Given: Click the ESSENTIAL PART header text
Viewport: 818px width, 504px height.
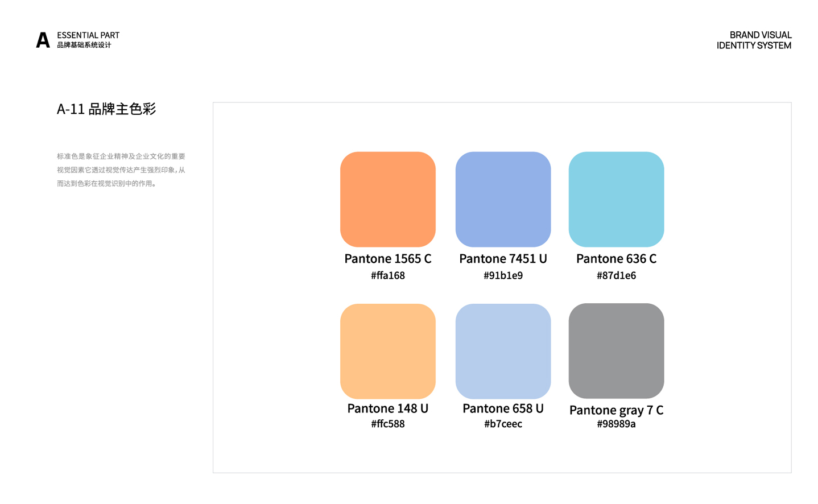Looking at the screenshot, I should click(x=88, y=35).
